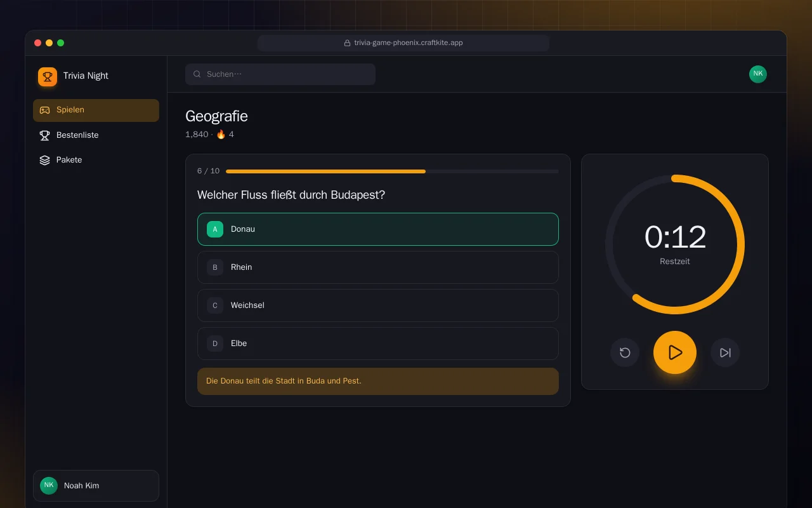
Task: Skip to the next question
Action: coord(725,352)
